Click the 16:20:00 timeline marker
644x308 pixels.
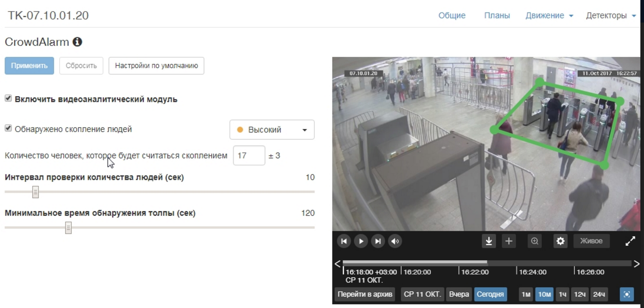(x=416, y=272)
